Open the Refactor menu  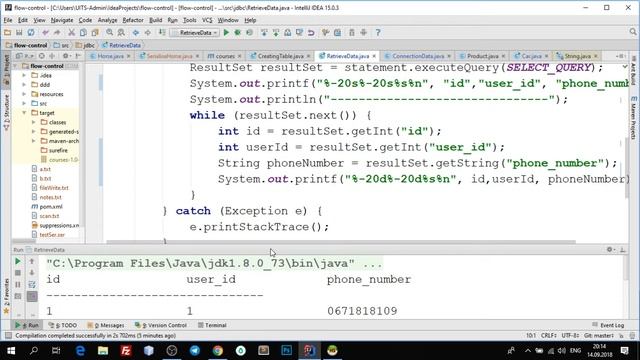(133, 20)
